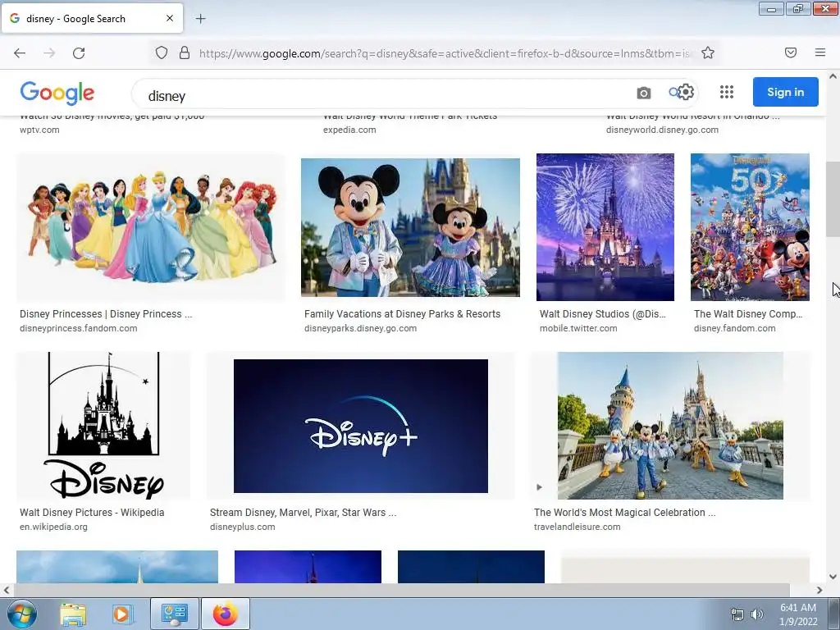840x630 pixels.
Task: Open the Walt Disney Pictures logo image
Action: click(103, 426)
